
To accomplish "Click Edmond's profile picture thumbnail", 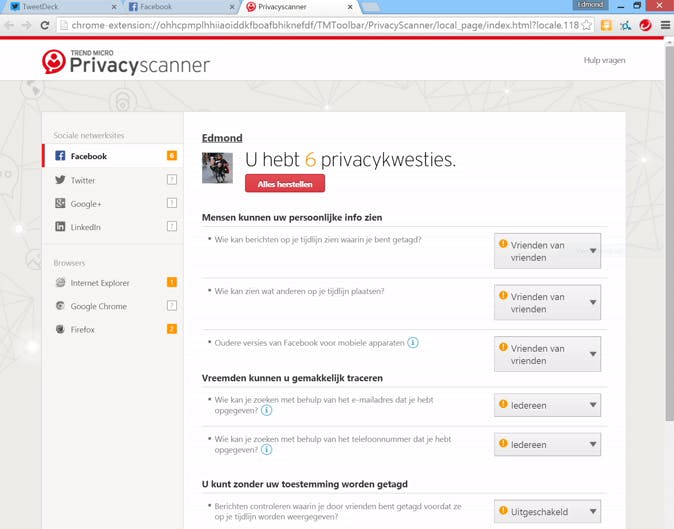I will pyautogui.click(x=218, y=168).
